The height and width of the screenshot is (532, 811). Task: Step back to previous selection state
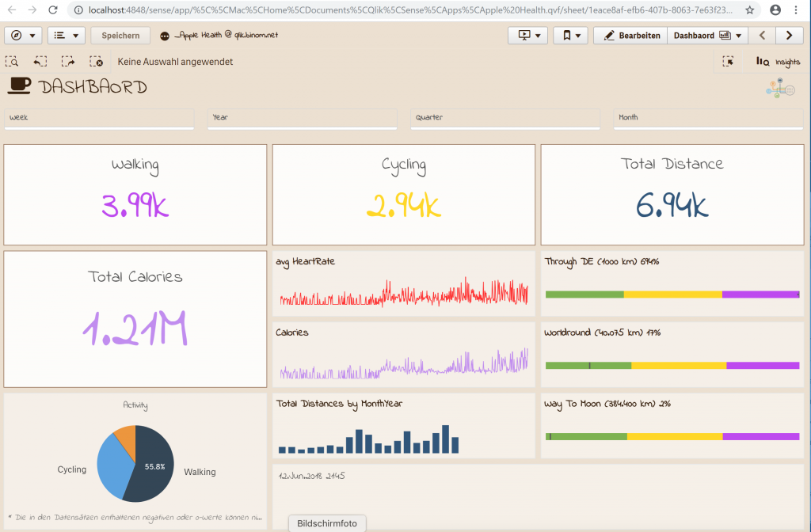[x=40, y=61]
